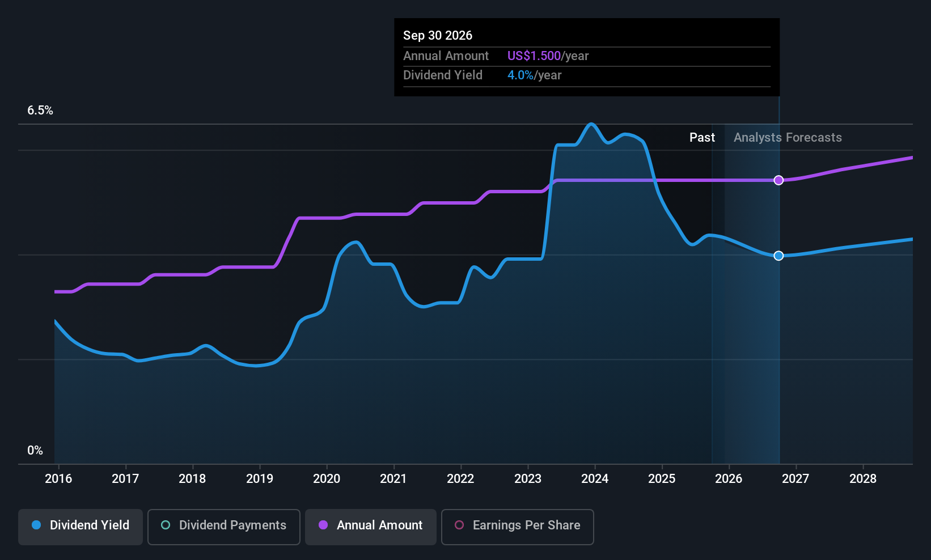
Task: Click the US$1.500 annual amount in tooltip
Action: tap(534, 56)
